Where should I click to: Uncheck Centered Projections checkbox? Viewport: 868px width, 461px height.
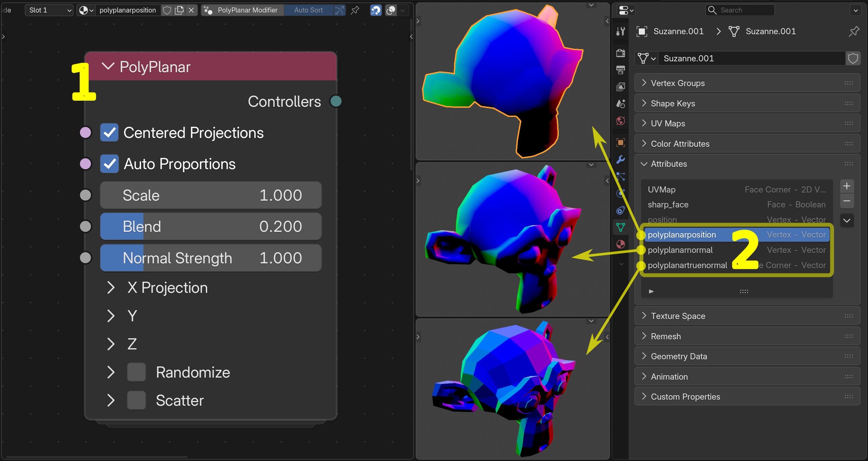(x=109, y=133)
